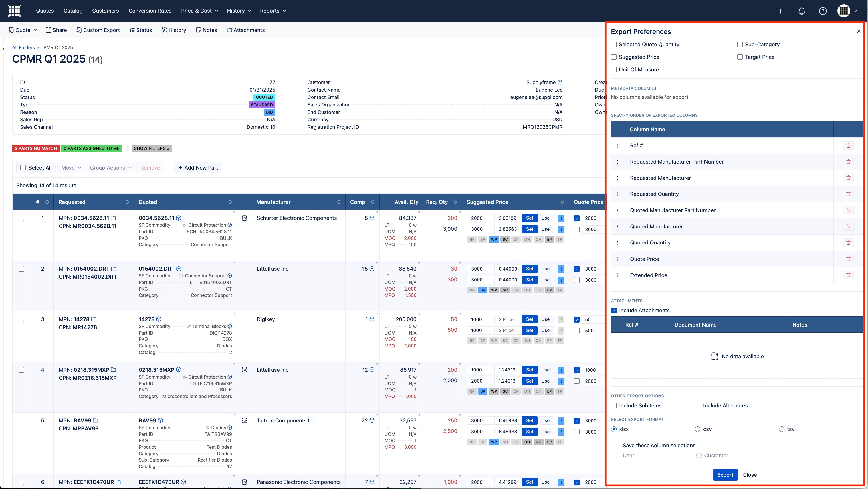The image size is (868, 489).
Task: Open Reports dropdown menu
Action: tap(273, 11)
